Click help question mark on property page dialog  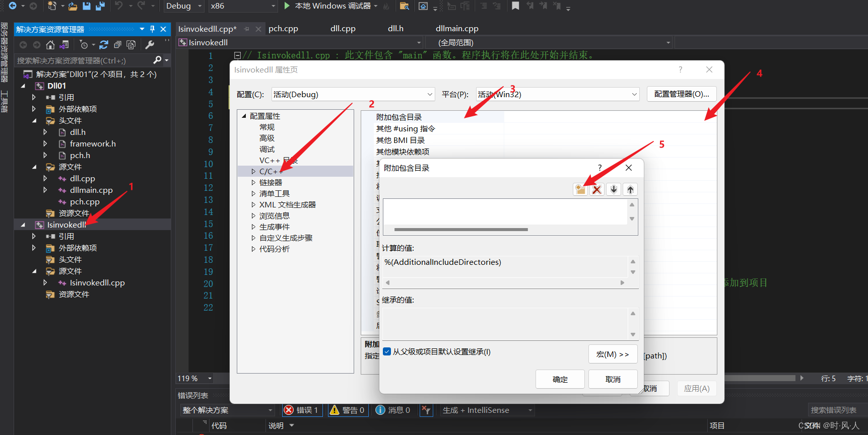pos(680,69)
